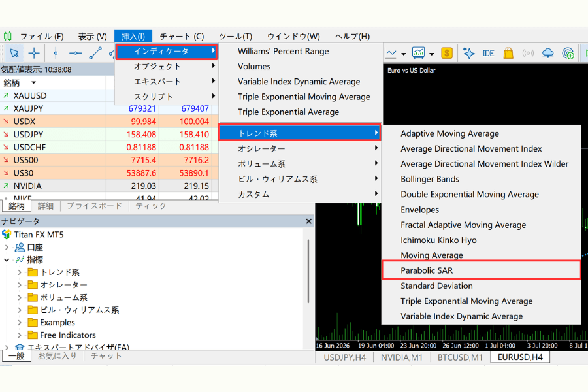
Task: Close the ナビゲータ panel
Action: 308,221
